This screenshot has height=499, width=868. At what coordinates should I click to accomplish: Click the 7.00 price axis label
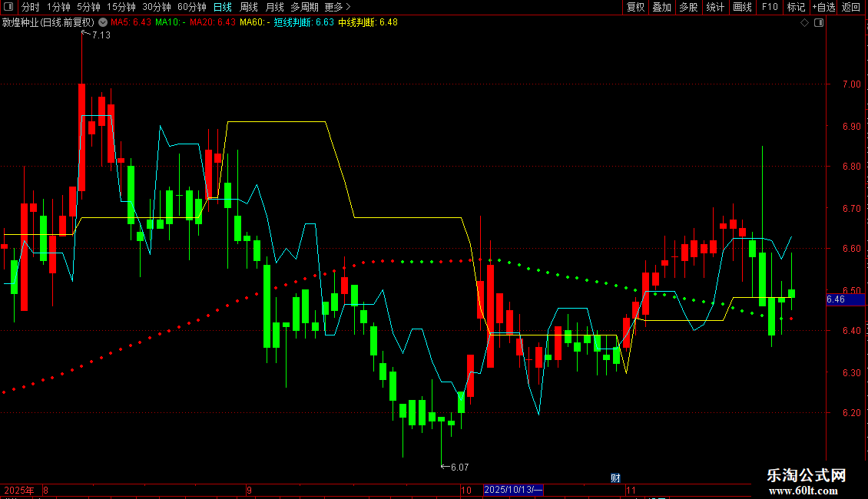click(851, 84)
